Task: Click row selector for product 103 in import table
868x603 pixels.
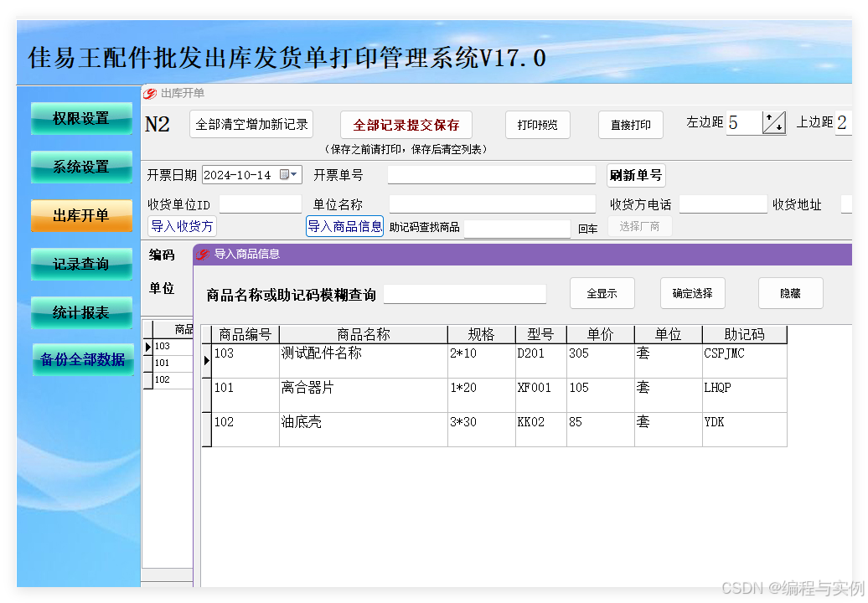Action: tap(206, 361)
